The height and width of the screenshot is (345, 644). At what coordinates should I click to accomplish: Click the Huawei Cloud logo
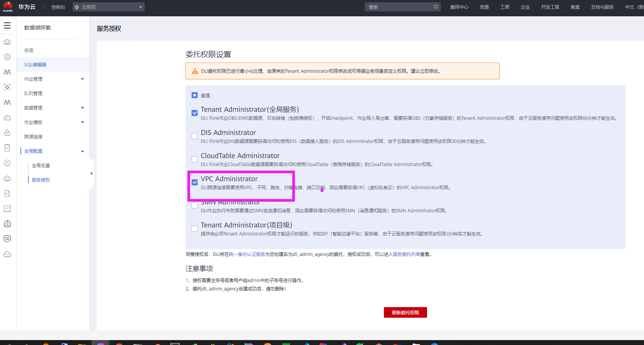pyautogui.click(x=8, y=7)
